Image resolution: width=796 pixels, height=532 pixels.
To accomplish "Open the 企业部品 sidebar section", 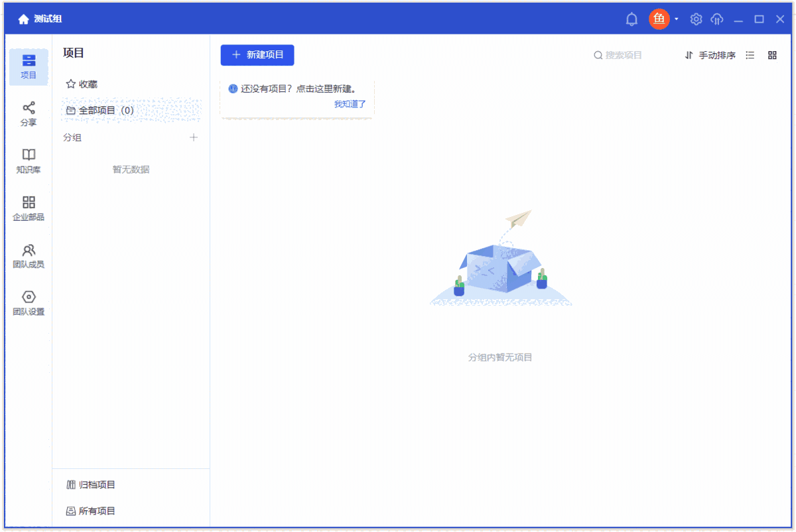I will [28, 208].
